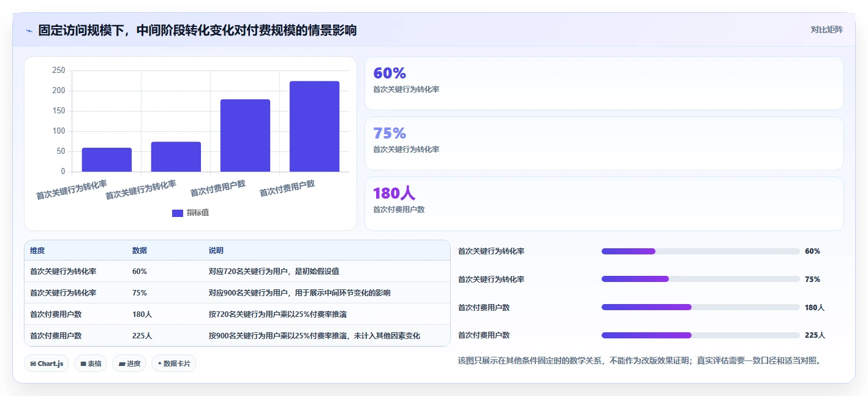Click description 对应900名关键行为用户，用于展示中间环节变化的影响

tap(300, 292)
